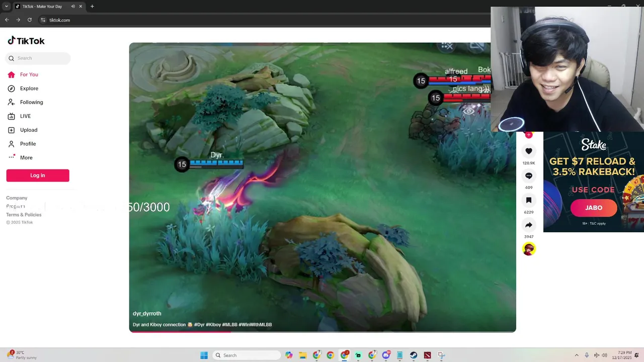Screen dimensions: 644x362
Task: Click the JABO code button in Stake ad
Action: point(594,208)
